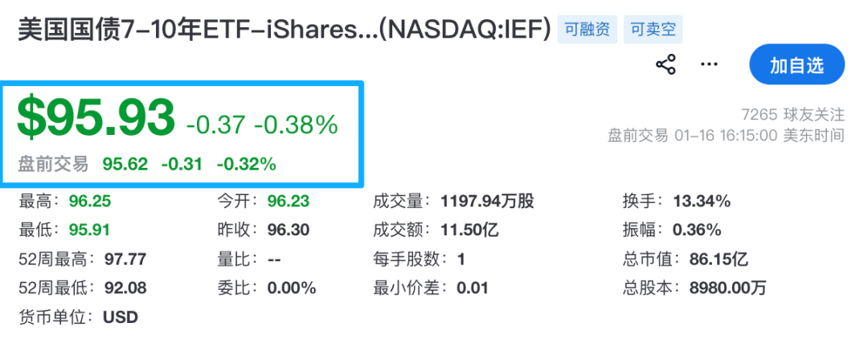This screenshot has height=343, width=868.
Task: Click the 昨收 value 96.30
Action: point(288,230)
